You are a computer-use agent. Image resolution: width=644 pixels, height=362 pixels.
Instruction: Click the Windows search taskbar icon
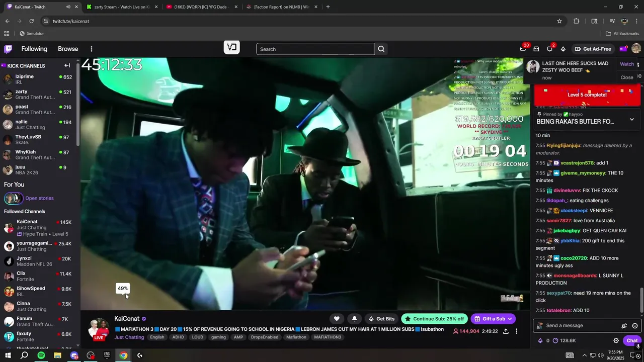[x=24, y=355]
